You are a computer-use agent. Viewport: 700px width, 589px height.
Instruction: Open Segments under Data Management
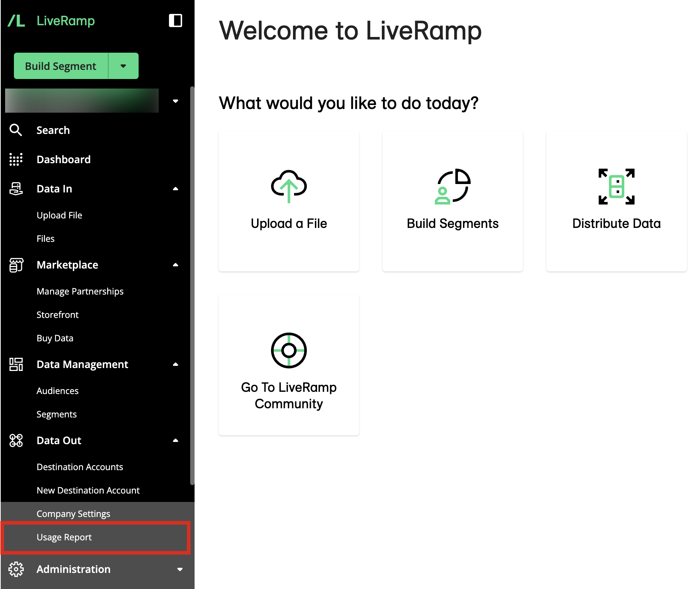[57, 414]
